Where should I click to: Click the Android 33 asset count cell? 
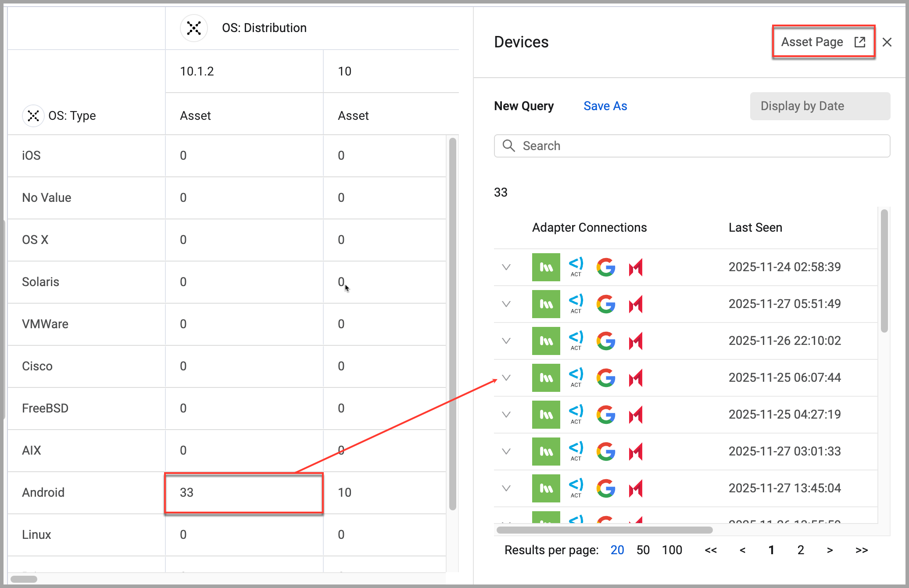coord(243,492)
